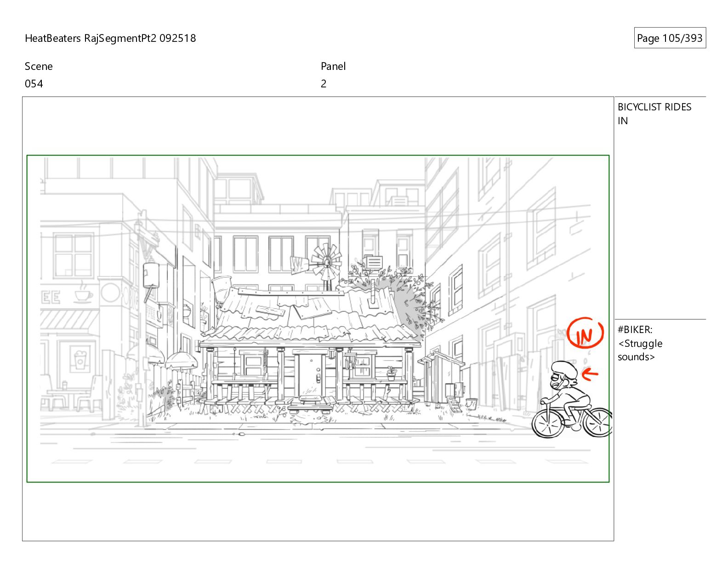This screenshot has width=728, height=563.
Task: Click the windmill on the shack roof
Action: click(x=327, y=260)
